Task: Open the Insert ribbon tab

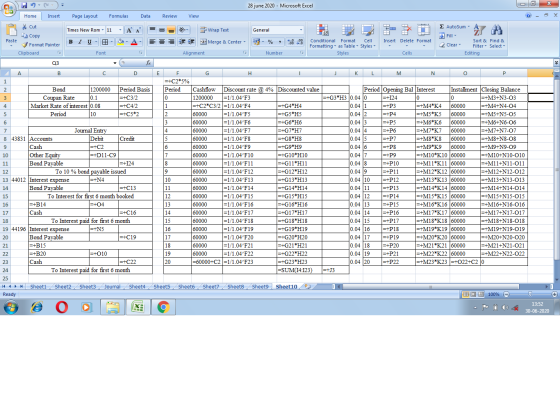Action: (x=54, y=16)
